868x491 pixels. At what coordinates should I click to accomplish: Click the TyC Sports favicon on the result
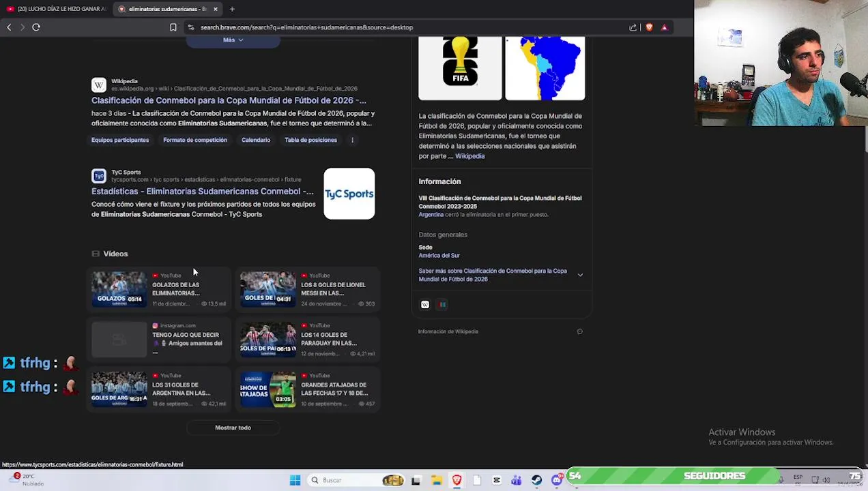tap(99, 176)
